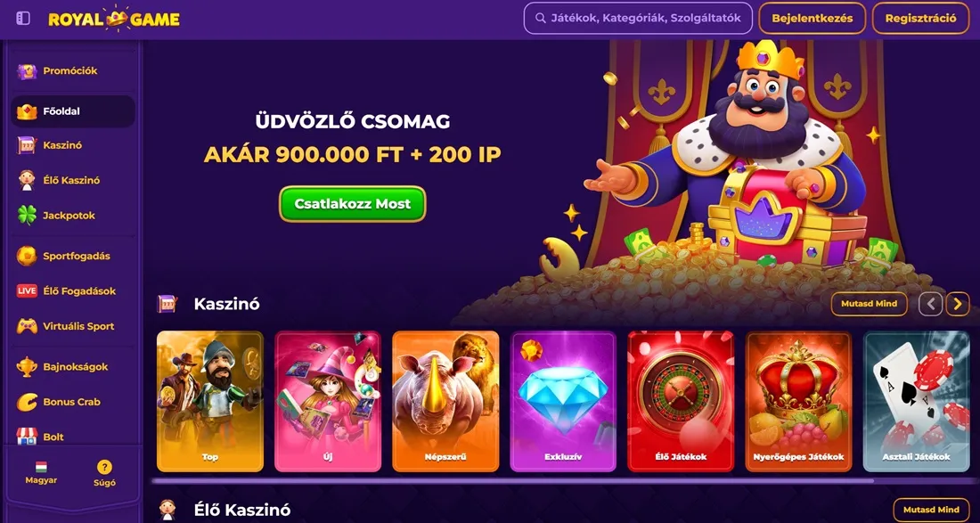Click the green Csatlakozz Most button
The height and width of the screenshot is (523, 980).
point(353,204)
